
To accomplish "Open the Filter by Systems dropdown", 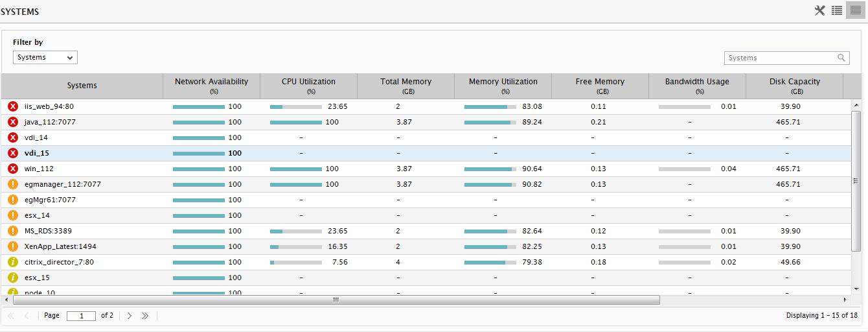I will tap(45, 58).
